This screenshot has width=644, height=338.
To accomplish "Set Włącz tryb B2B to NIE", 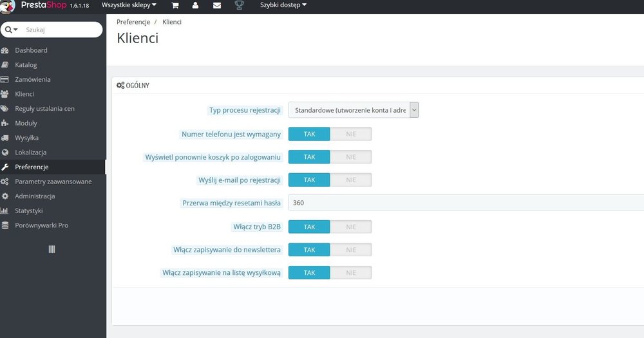I will tap(351, 227).
